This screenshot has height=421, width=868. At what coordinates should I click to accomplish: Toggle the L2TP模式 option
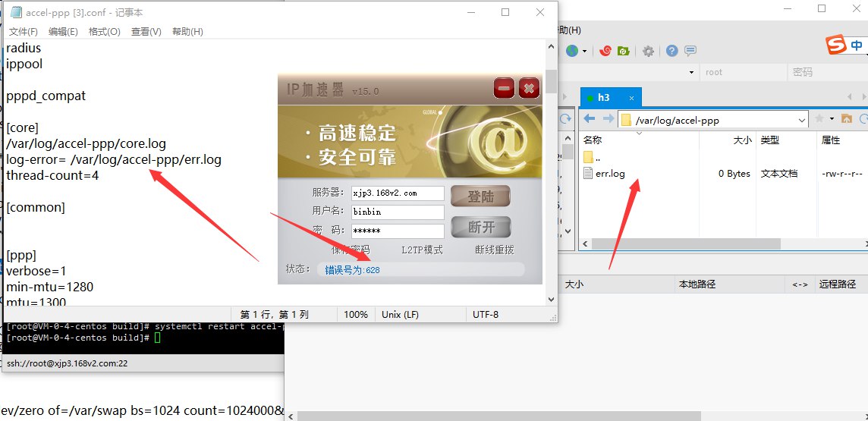pyautogui.click(x=422, y=250)
